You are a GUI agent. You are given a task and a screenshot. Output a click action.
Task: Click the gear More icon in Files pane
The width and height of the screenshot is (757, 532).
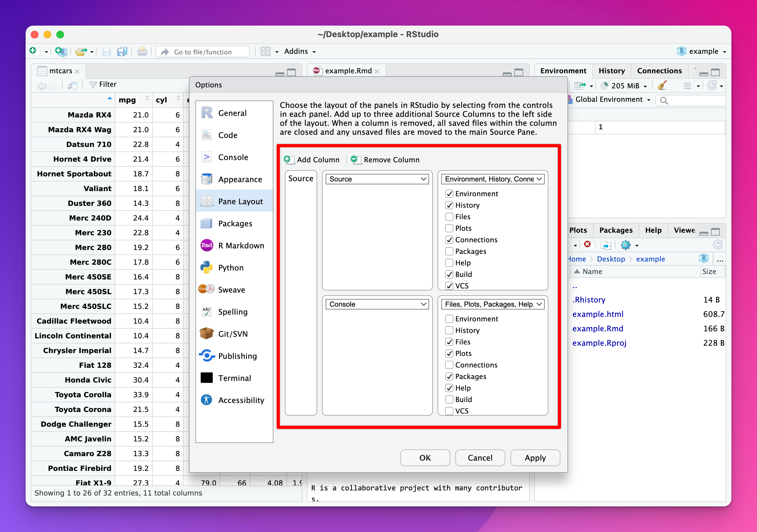tap(625, 245)
